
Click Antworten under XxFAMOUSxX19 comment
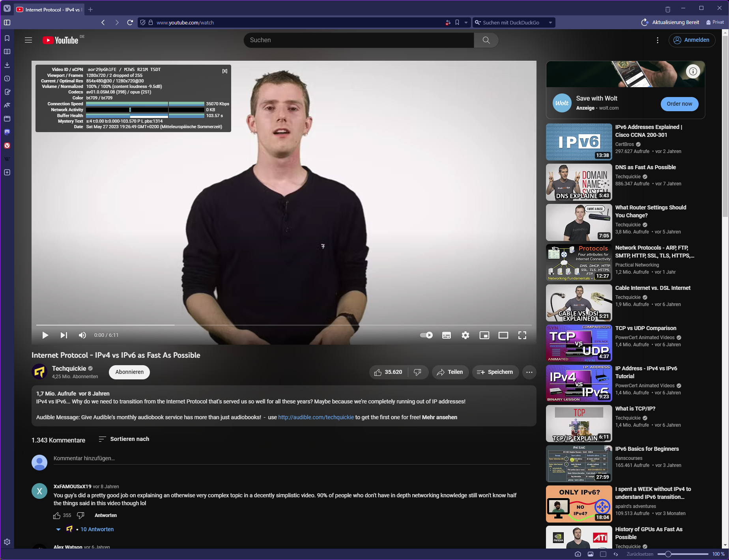[x=106, y=515]
